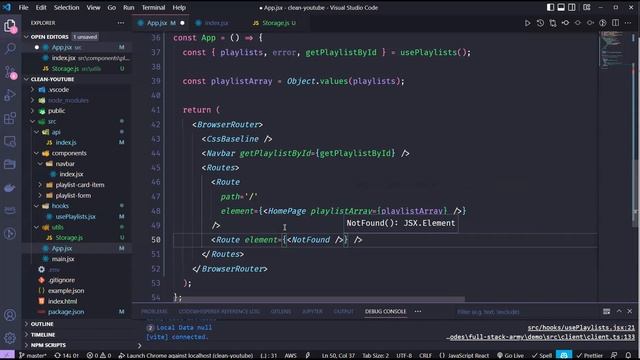Screen dimensions: 640x360
Task: Open the file timeline history icon
Action: pyautogui.click(x=540, y=23)
